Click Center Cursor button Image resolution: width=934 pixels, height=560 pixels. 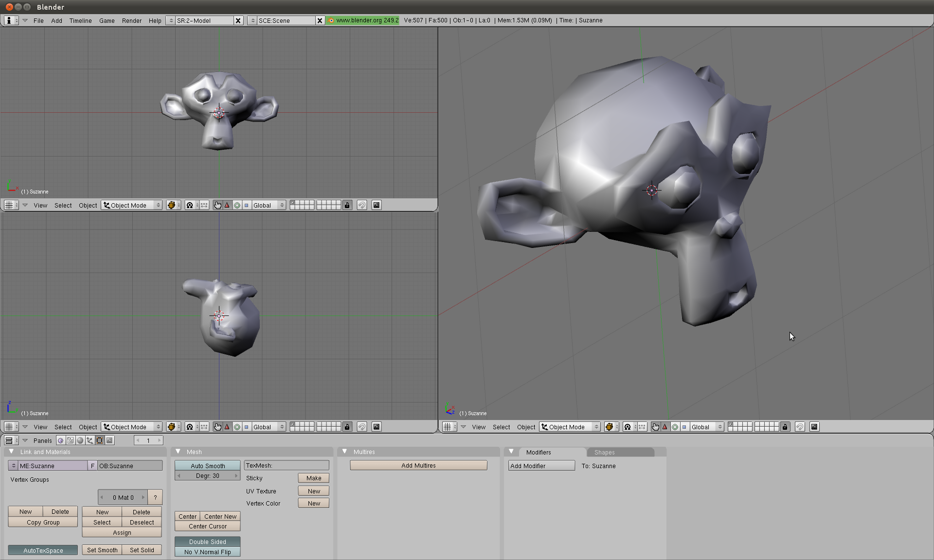click(208, 526)
